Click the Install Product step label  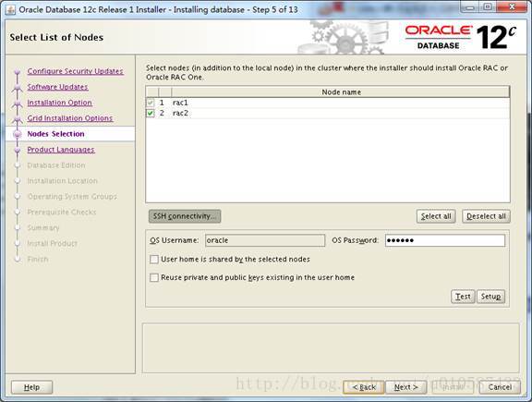pos(53,243)
